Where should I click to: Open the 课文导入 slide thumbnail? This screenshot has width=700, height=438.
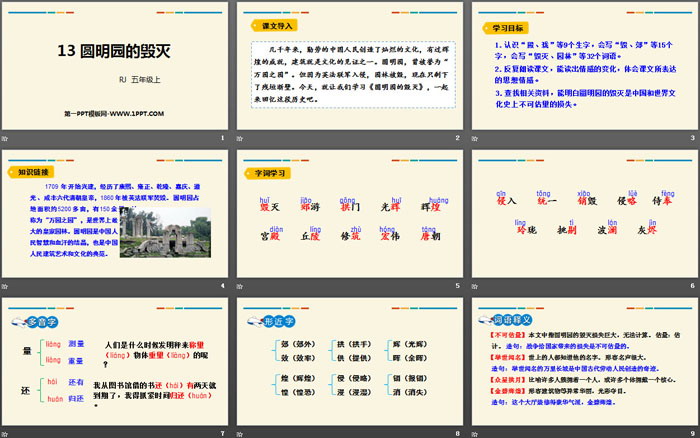349,65
